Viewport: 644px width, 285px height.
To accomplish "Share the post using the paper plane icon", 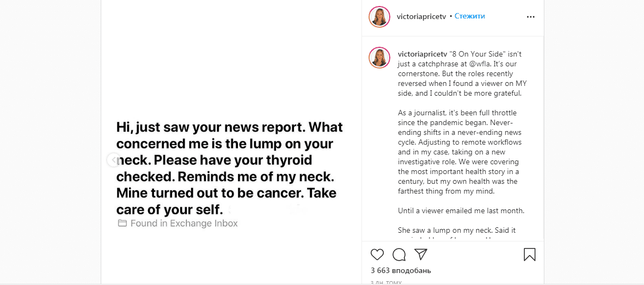I will pyautogui.click(x=421, y=254).
